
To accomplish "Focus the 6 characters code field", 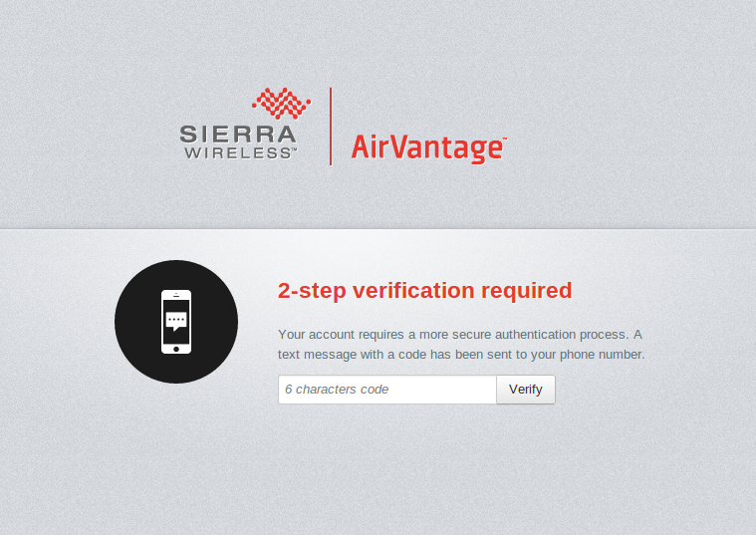I will pos(386,390).
